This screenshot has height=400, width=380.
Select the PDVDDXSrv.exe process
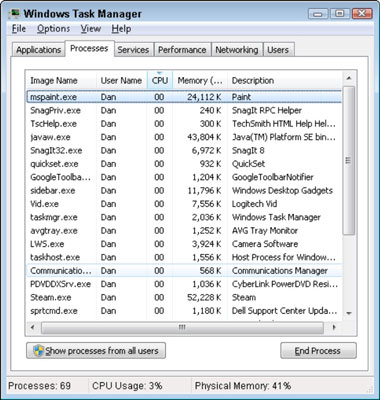[x=184, y=284]
